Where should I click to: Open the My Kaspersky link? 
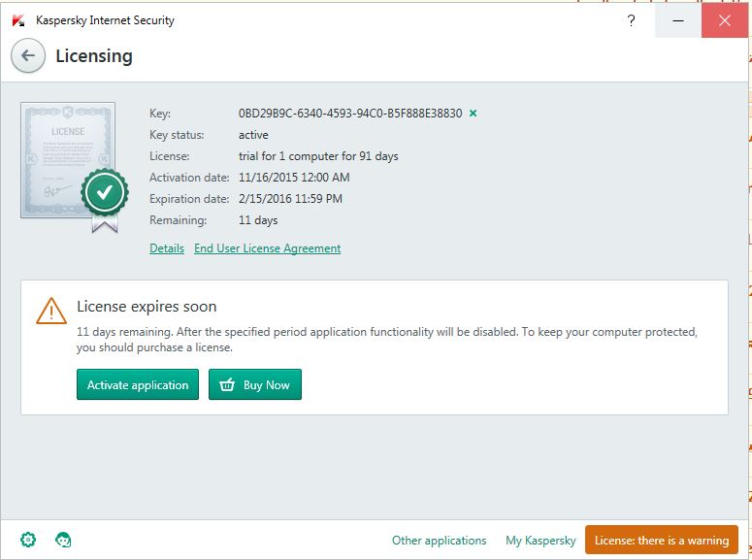pos(540,541)
